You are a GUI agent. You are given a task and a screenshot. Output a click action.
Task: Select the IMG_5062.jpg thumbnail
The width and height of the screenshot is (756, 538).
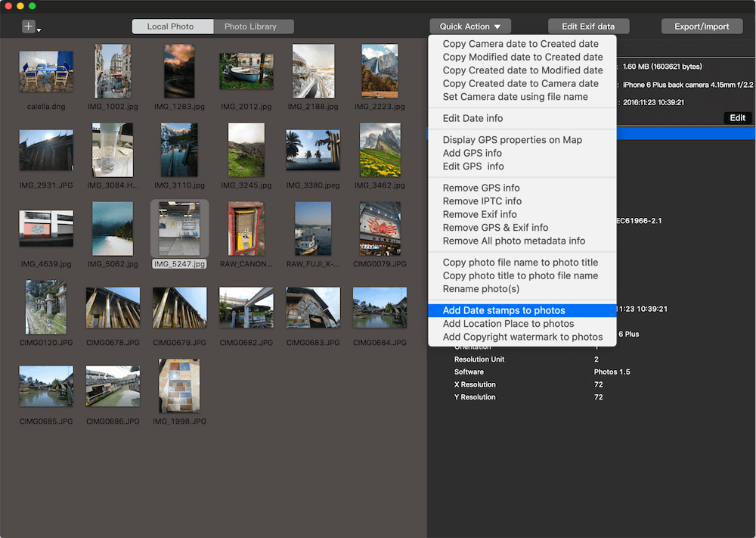click(113, 229)
